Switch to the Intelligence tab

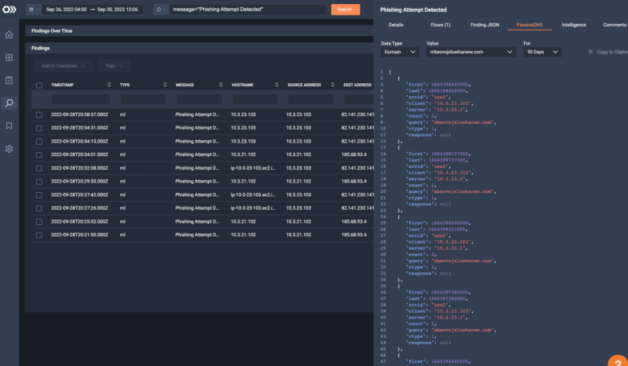574,25
